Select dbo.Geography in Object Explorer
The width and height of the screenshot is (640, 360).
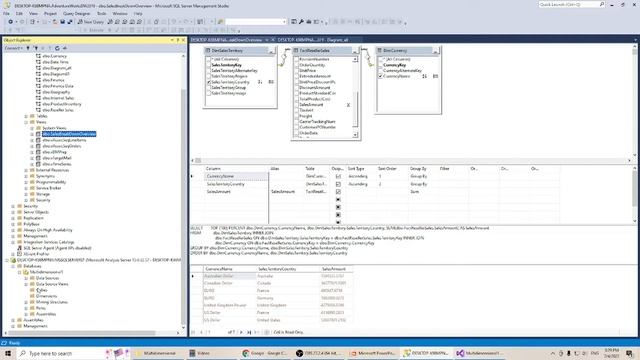pos(56,92)
